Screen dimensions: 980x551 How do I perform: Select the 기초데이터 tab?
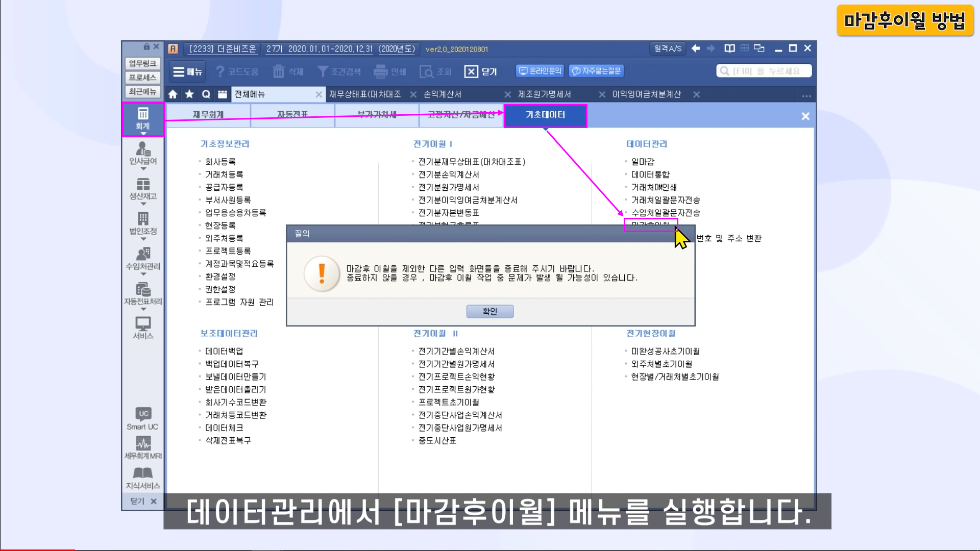pos(545,115)
